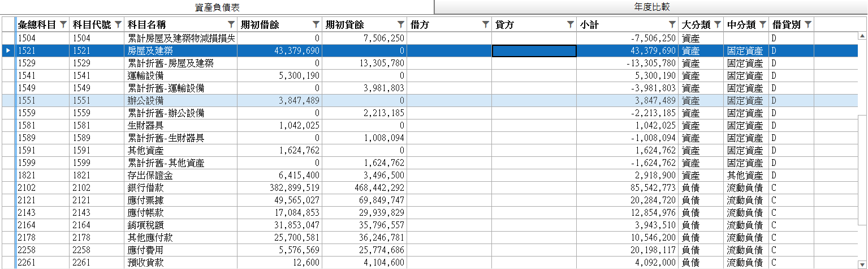The image size is (868, 269).
Task: Open the 科目名稱 column filter icon
Action: pos(231,24)
